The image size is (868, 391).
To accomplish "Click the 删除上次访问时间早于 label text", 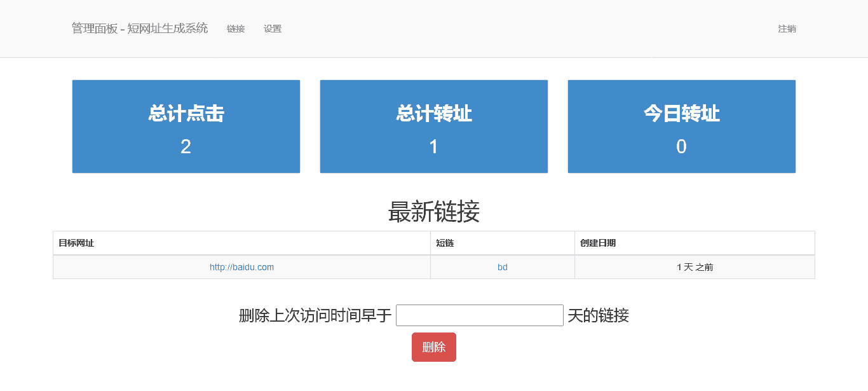I will 315,315.
